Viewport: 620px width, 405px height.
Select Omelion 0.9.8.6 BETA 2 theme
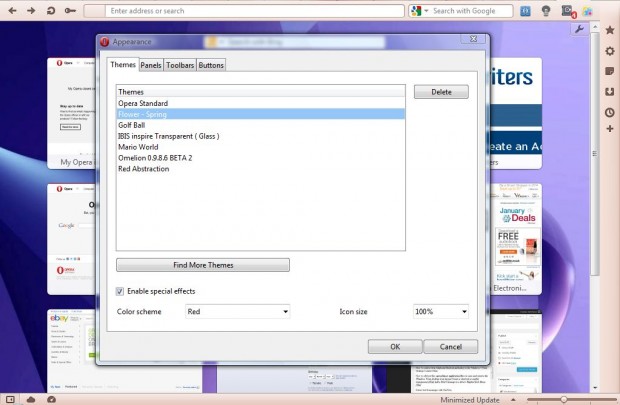[261, 158]
